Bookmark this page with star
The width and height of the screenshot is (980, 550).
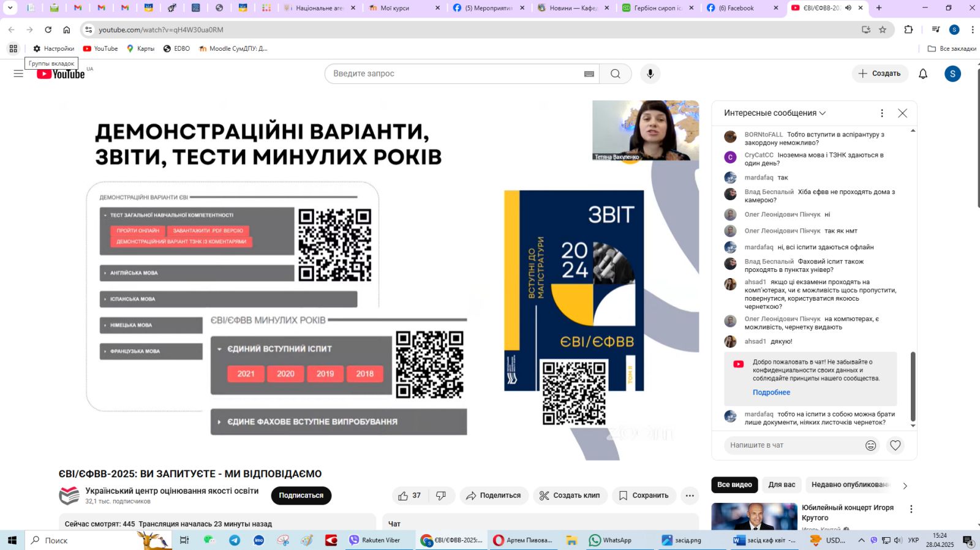coord(883,29)
